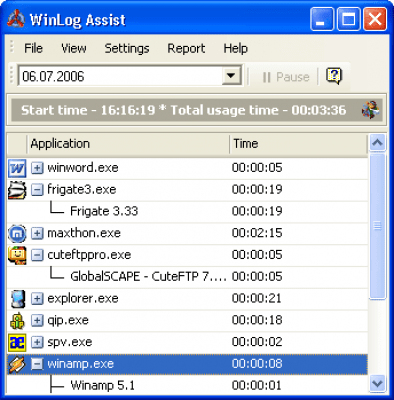Expand the winword.exe node

pyautogui.click(x=37, y=168)
